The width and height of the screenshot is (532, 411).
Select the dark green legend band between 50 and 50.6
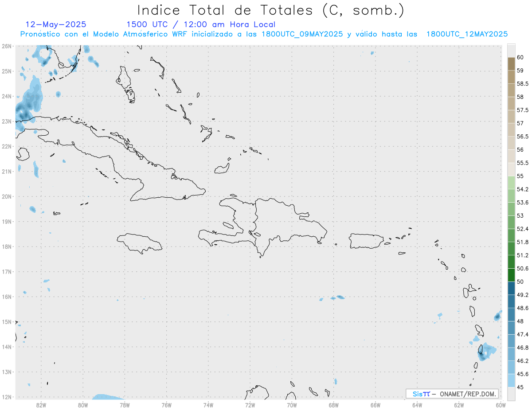[x=511, y=275]
